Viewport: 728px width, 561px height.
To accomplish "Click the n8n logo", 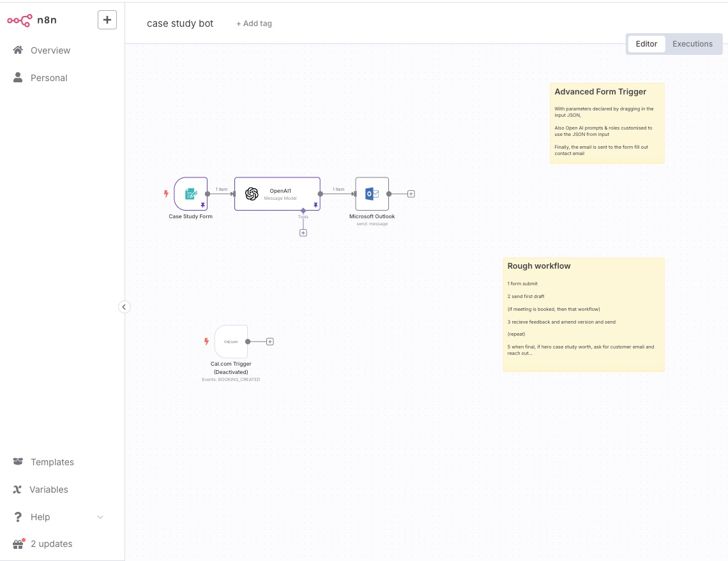I will tap(31, 20).
